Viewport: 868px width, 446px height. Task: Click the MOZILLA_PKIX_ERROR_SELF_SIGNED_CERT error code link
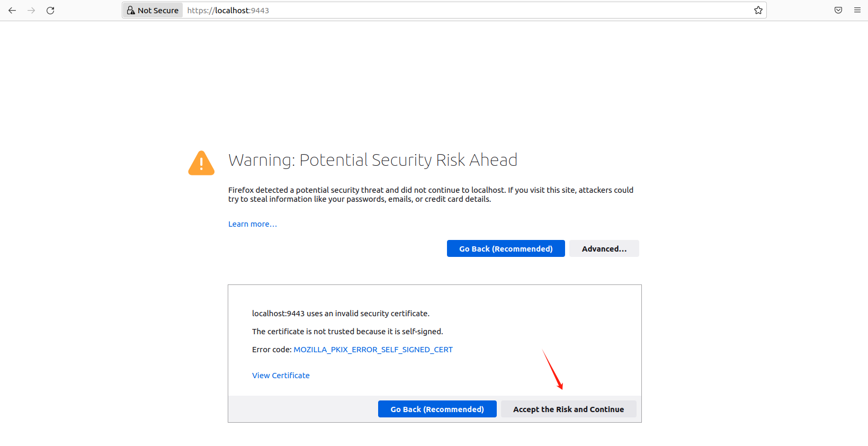click(373, 350)
